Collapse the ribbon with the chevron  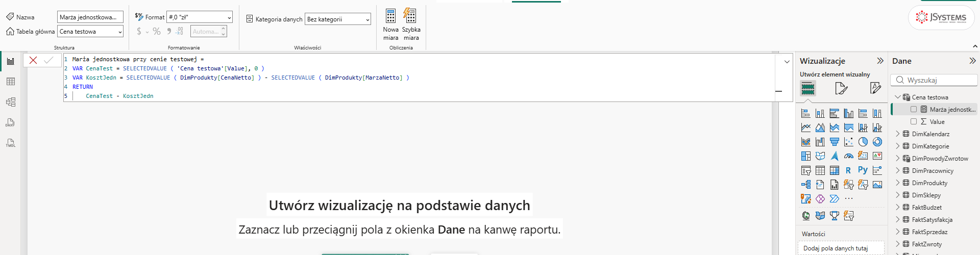[975, 46]
